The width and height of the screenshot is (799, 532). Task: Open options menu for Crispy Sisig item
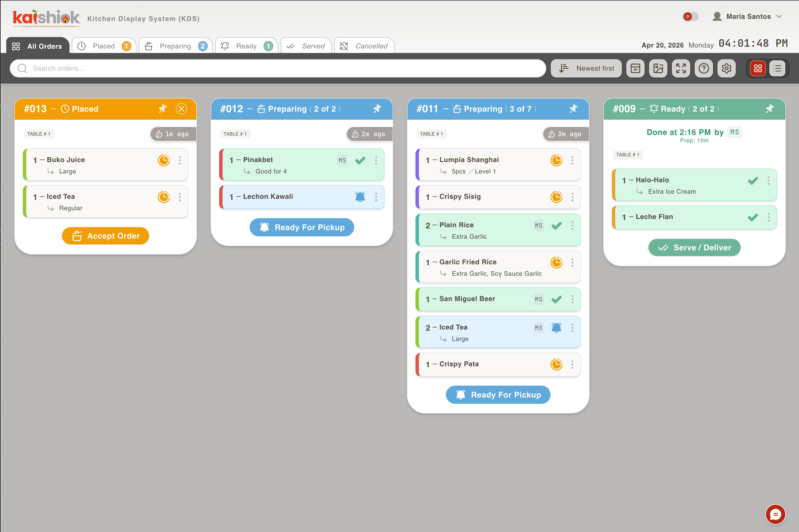tap(572, 197)
